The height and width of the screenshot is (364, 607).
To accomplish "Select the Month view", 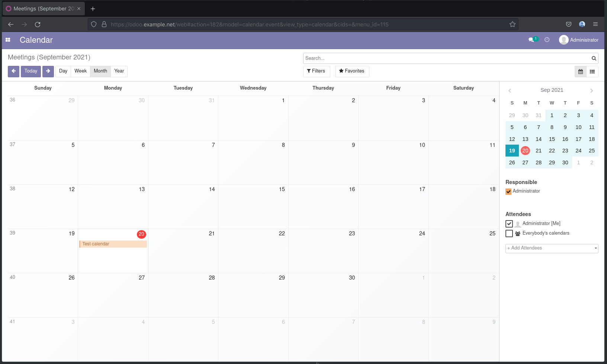I will 100,71.
